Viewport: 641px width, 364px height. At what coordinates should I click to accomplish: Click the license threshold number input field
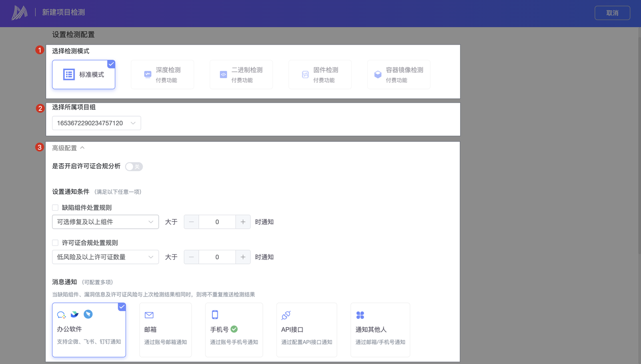coord(217,257)
